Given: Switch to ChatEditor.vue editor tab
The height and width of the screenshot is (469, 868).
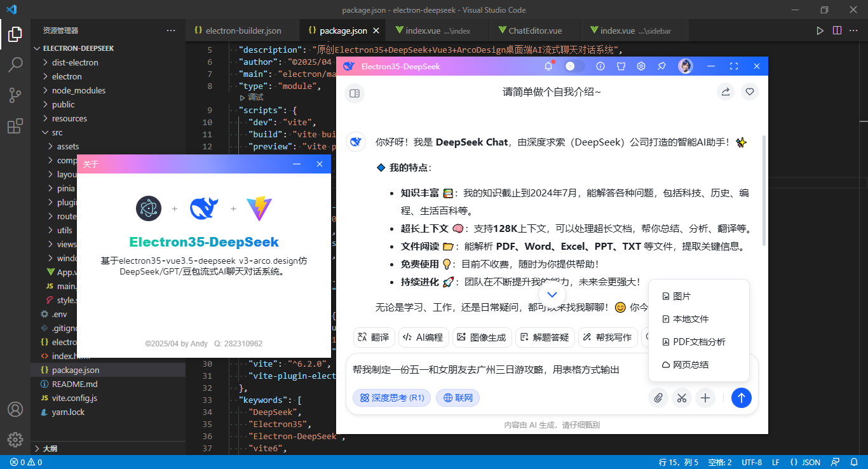Looking at the screenshot, I should [535, 31].
